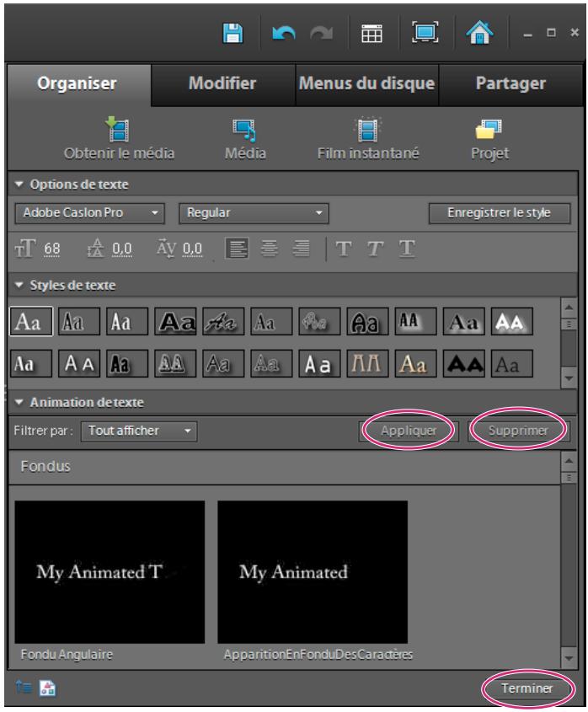Open the Projet folder icon
Screen dimensions: 588x712
[489, 130]
